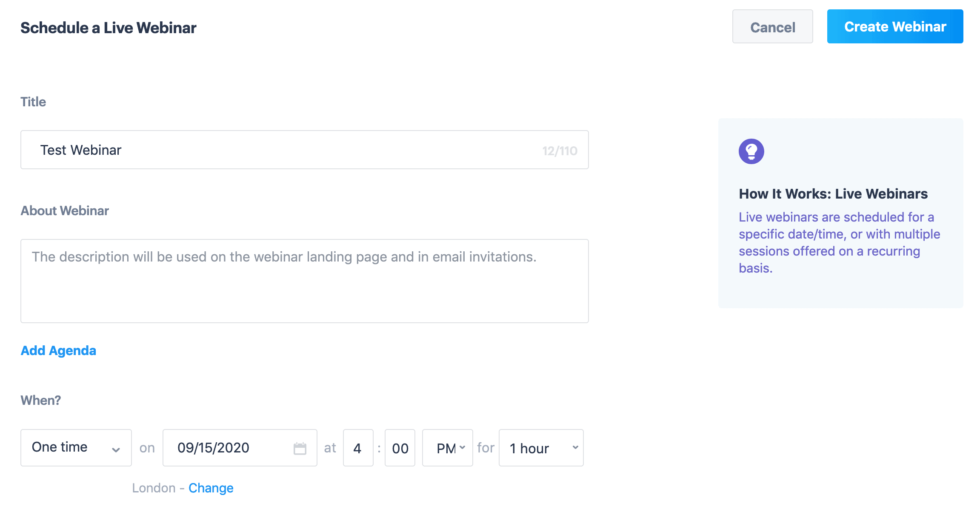Viewport: 980px width, 509px height.
Task: Click Change to edit the London timezone
Action: (211, 488)
